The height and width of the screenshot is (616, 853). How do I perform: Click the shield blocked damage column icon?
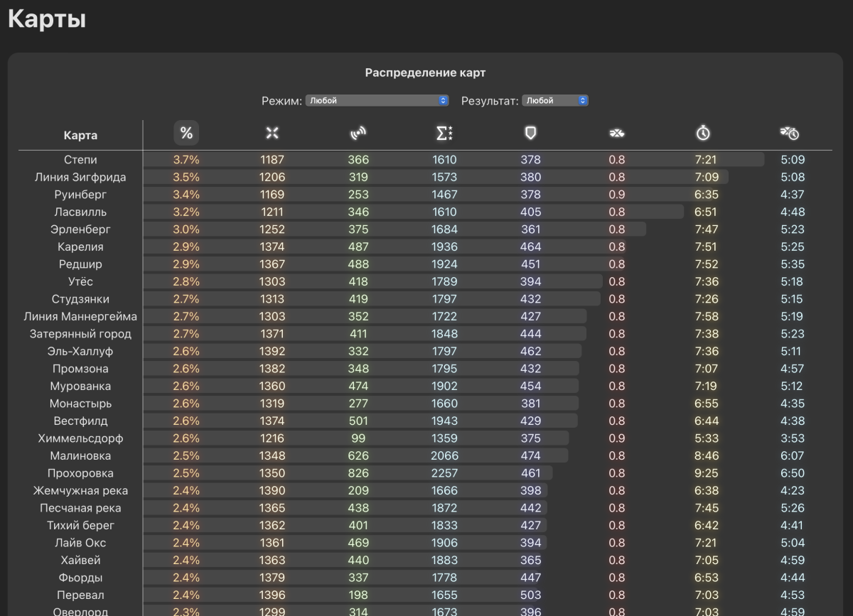(530, 133)
